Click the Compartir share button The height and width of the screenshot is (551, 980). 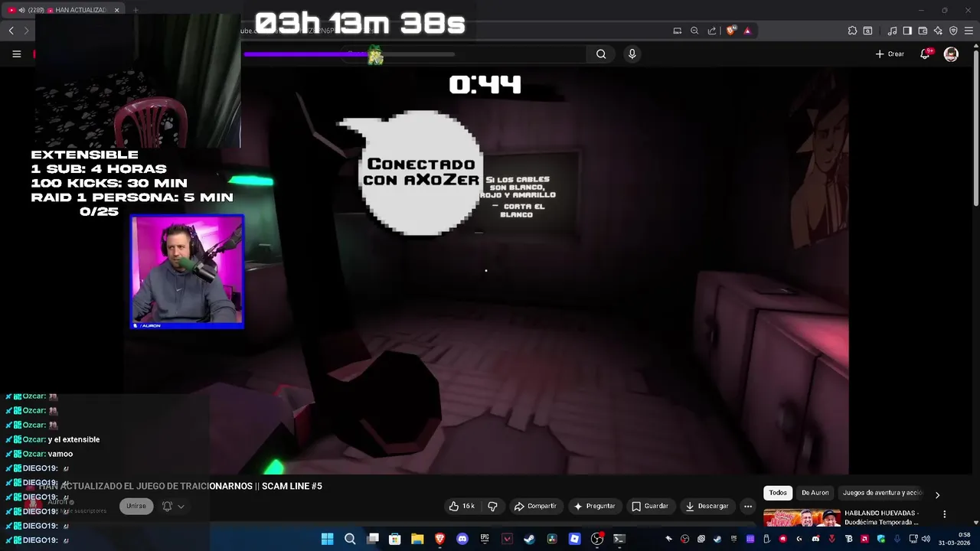click(x=535, y=506)
